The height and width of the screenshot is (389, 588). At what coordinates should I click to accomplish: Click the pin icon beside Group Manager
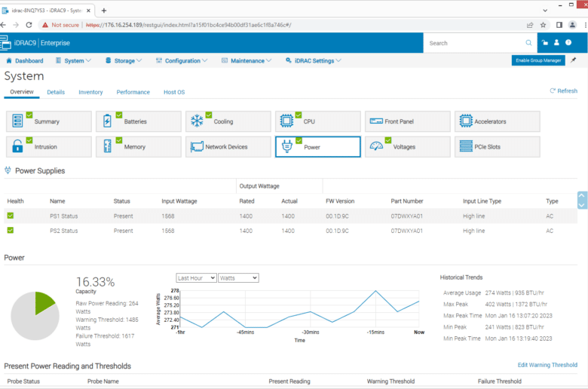574,60
